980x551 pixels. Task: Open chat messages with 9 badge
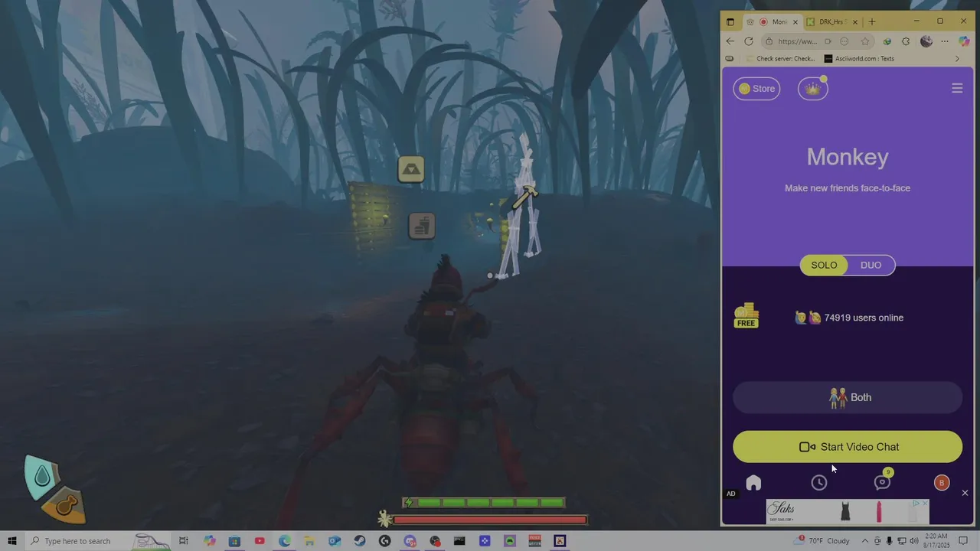point(883,481)
